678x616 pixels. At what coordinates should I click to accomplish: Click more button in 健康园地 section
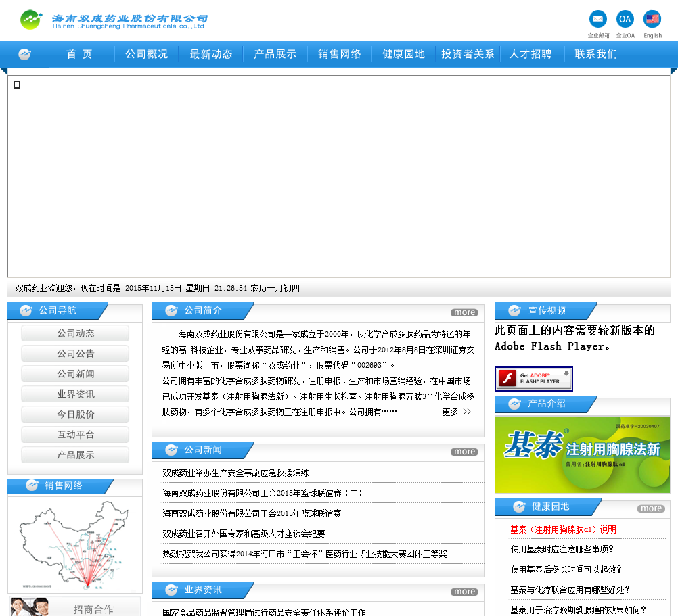651,509
